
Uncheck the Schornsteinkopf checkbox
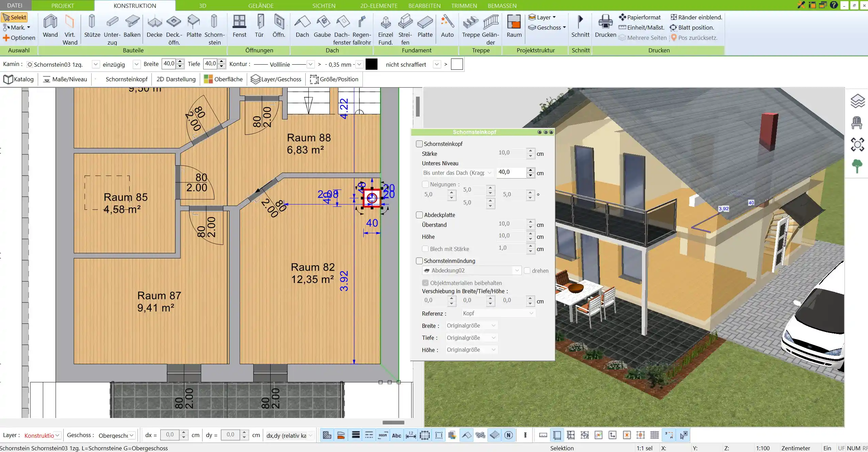419,144
